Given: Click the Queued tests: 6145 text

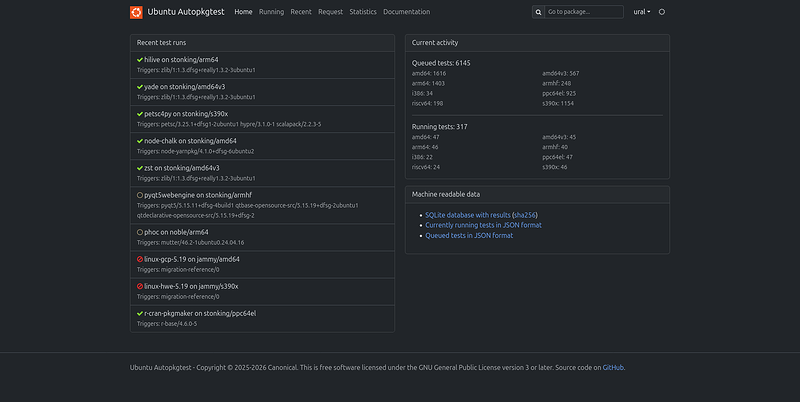Looking at the screenshot, I should (x=441, y=63).
